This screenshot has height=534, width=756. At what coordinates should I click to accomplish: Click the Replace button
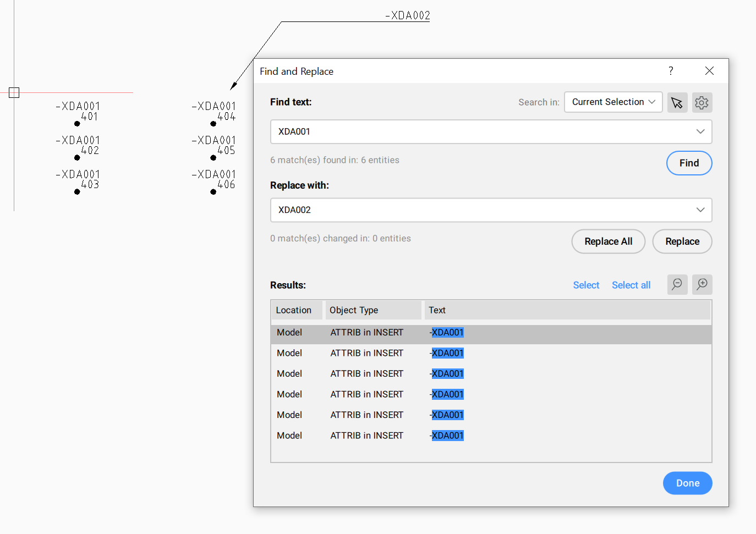(x=682, y=241)
